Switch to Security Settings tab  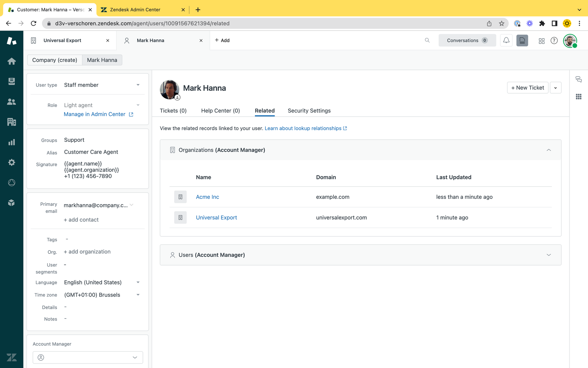(309, 111)
